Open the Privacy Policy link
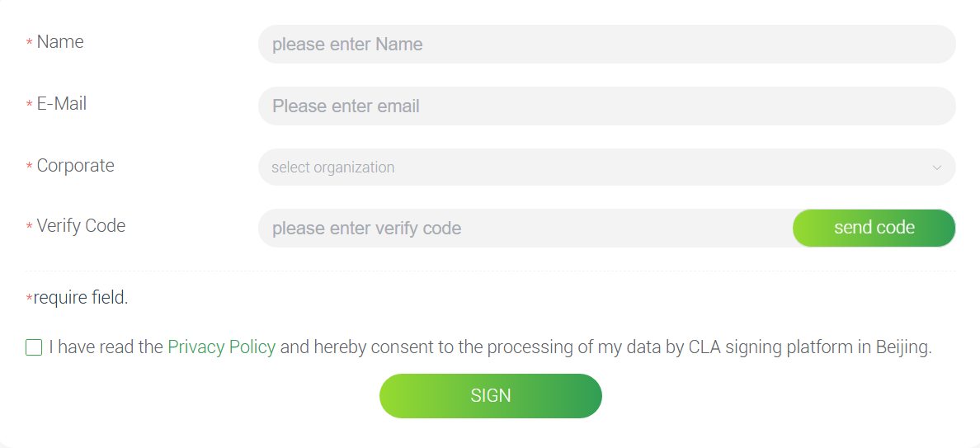The width and height of the screenshot is (980, 448). point(221,347)
